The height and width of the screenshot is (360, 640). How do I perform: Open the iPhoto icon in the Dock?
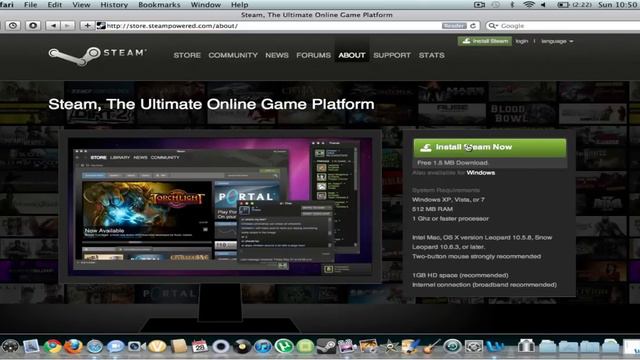(x=368, y=347)
